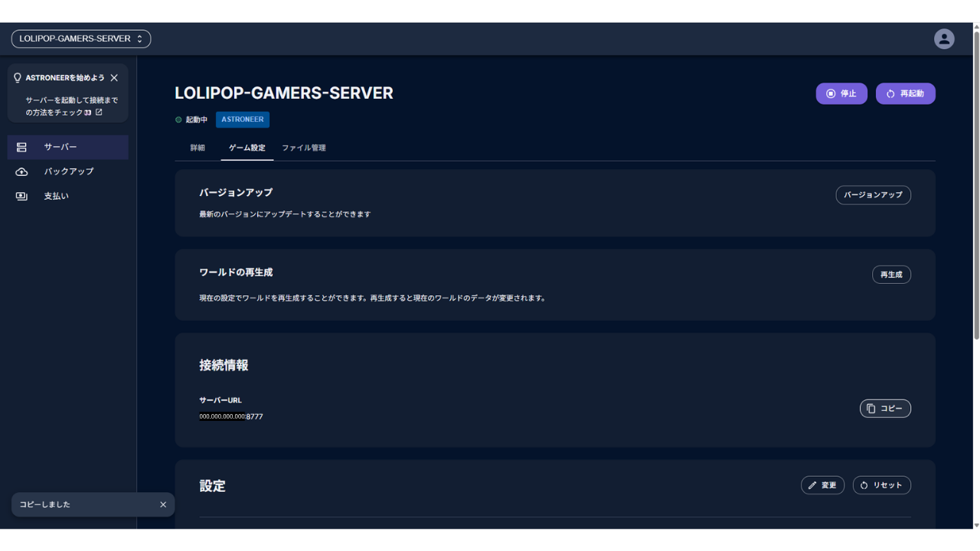Viewport: 980px width, 551px height.
Task: Click the server URL text ending 8777
Action: coord(231,417)
